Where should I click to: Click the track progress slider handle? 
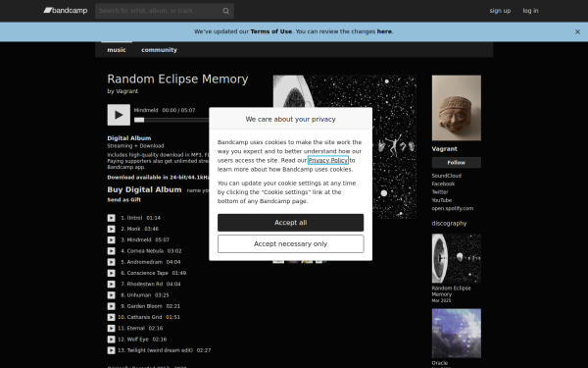point(139,120)
